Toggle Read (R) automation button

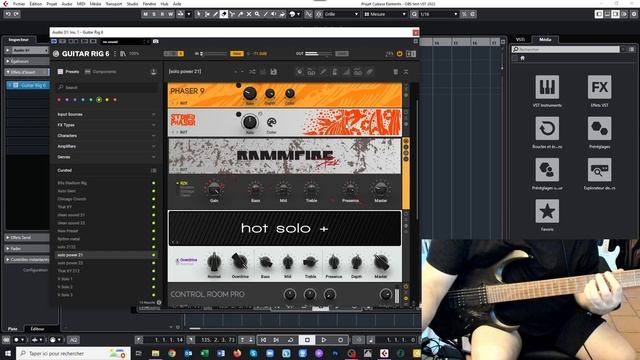pyautogui.click(x=162, y=14)
